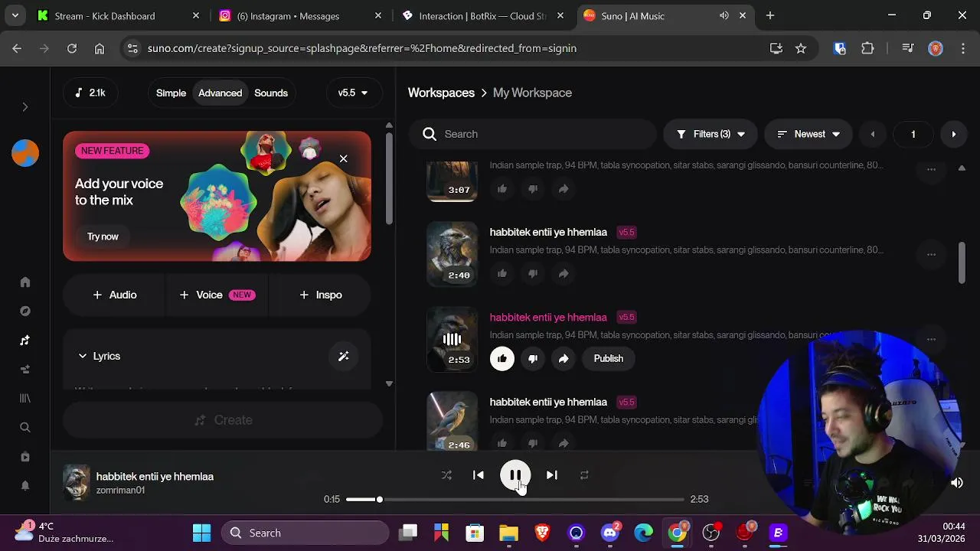The image size is (980, 551).
Task: Open the user profile avatar in sidebar
Action: coord(25,153)
